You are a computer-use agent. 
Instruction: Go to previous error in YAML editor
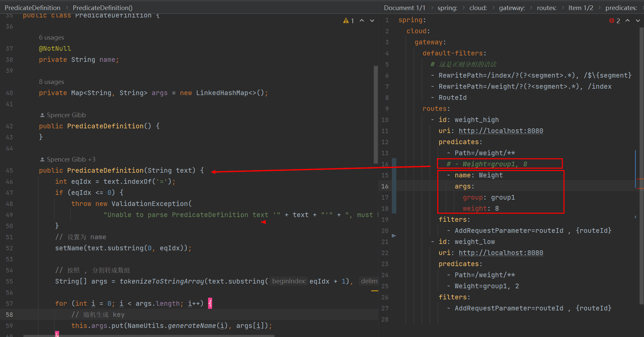[628, 21]
